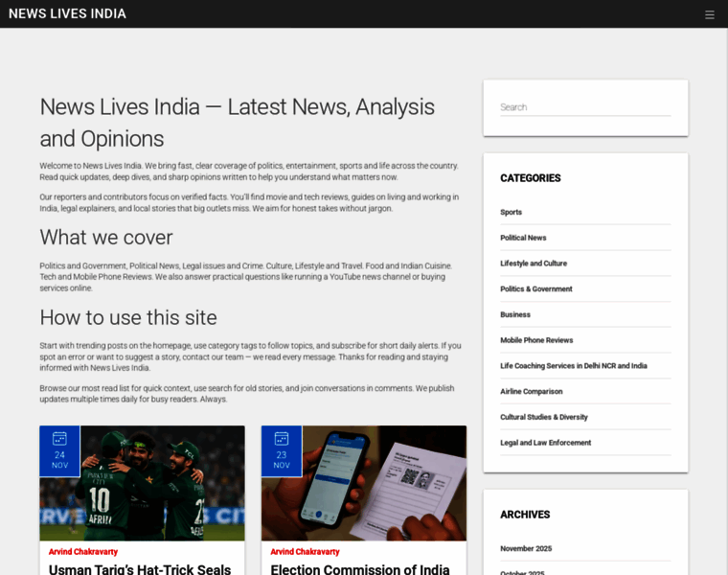Go to Lifestyle and Culture category
This screenshot has height=575, width=728.
click(x=533, y=264)
